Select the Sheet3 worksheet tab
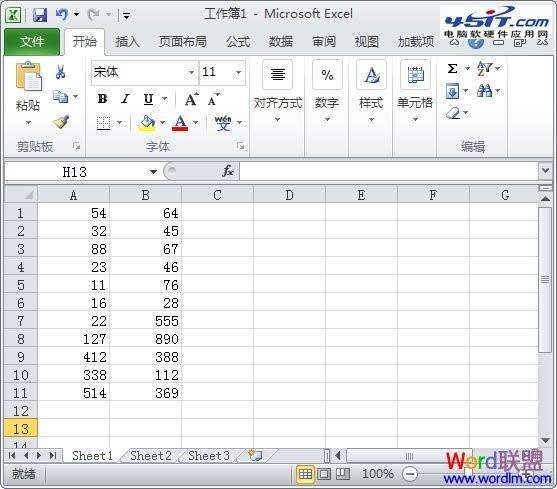 pyautogui.click(x=209, y=455)
